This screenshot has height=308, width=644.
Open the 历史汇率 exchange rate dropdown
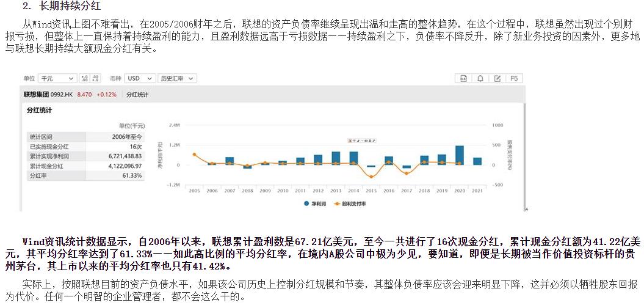(x=177, y=78)
